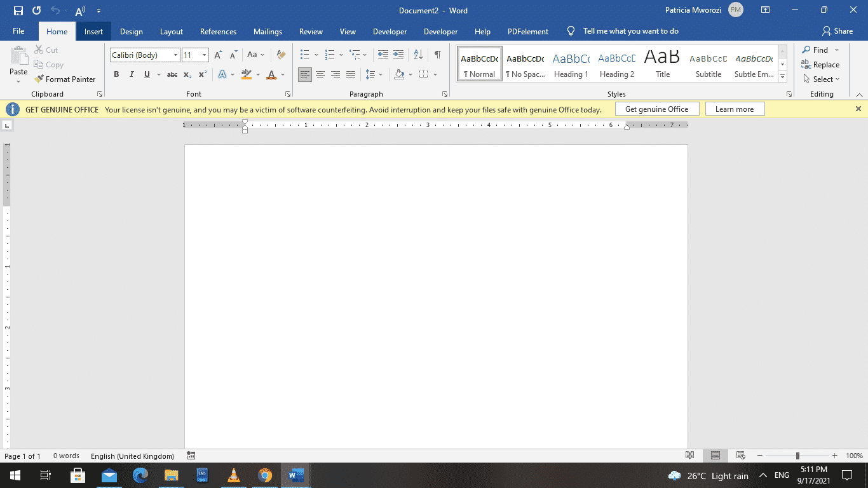This screenshot has height=488, width=868.
Task: Open the Font size dropdown
Action: [204, 55]
